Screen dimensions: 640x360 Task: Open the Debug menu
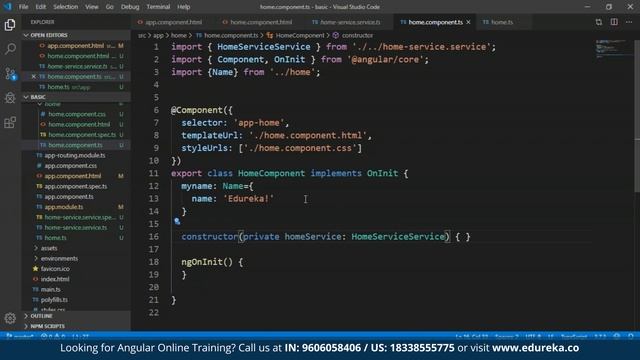(130, 7)
